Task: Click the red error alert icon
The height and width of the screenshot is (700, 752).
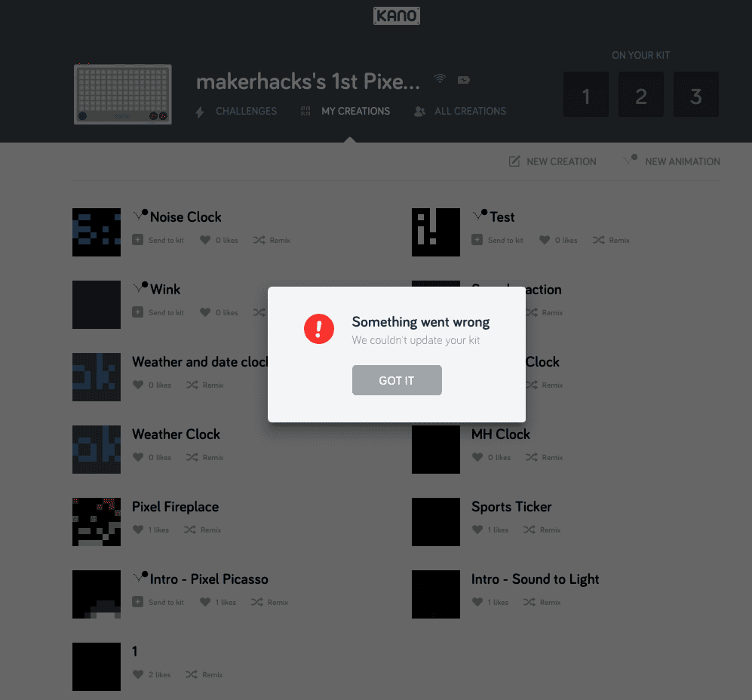Action: point(319,329)
